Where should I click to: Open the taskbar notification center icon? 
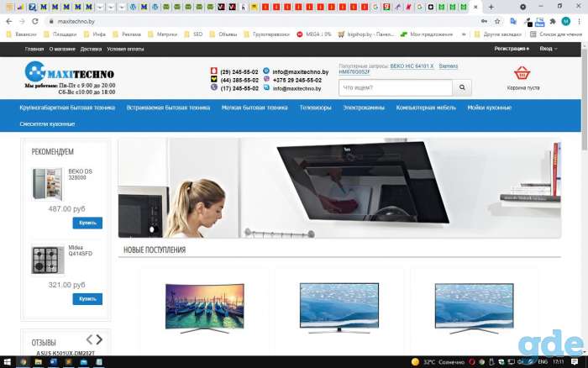point(575,362)
